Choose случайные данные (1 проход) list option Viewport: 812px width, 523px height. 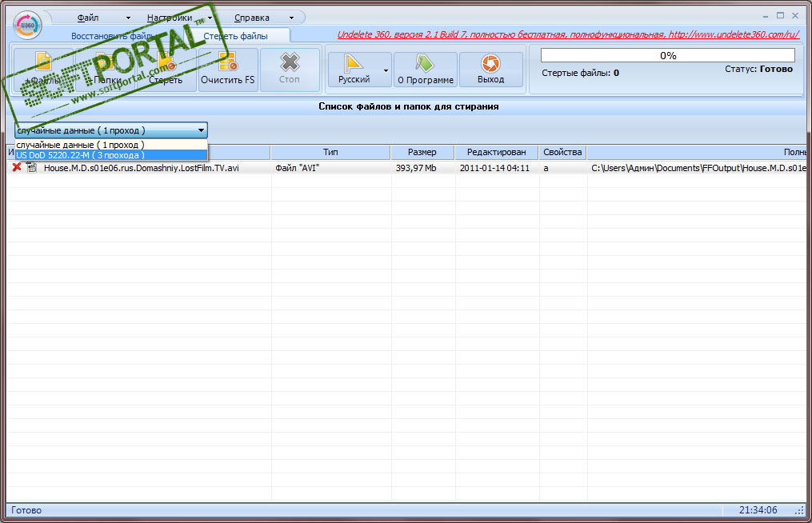tap(111, 145)
